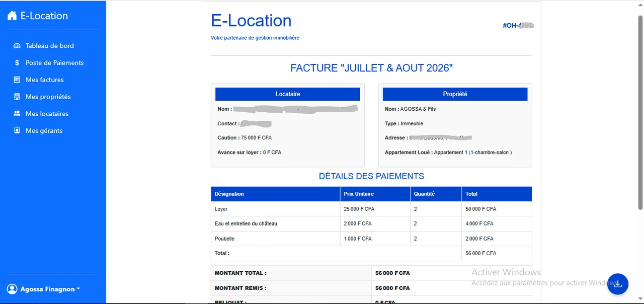Image resolution: width=644 pixels, height=304 pixels.
Task: Expand the Agossa Finagnon account dropdown
Action: click(x=50, y=289)
